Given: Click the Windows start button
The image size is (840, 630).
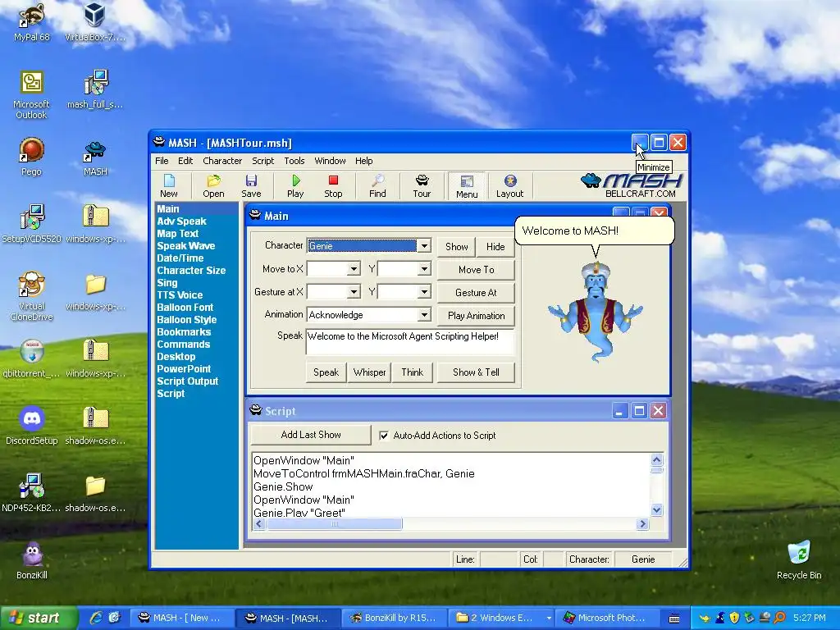Looking at the screenshot, I should point(38,619).
